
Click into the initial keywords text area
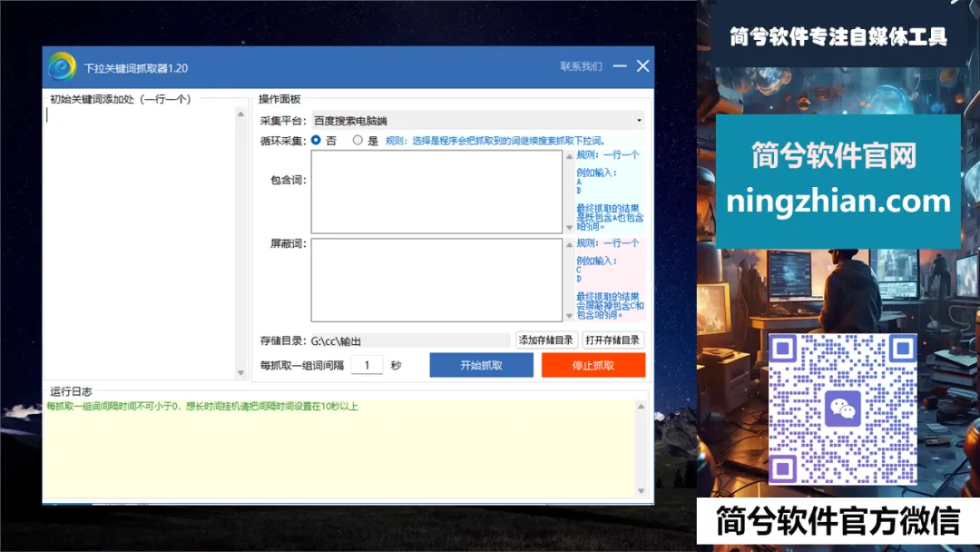pyautogui.click(x=140, y=242)
